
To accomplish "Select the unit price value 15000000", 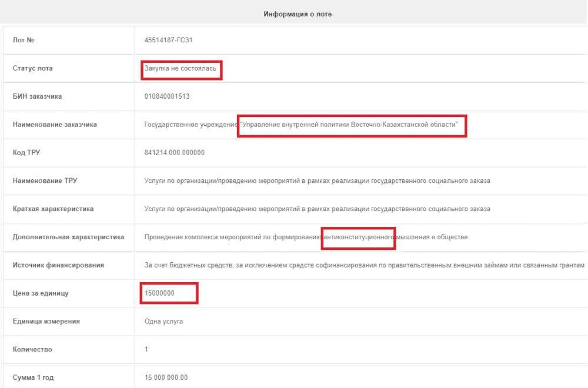I will [x=159, y=293].
